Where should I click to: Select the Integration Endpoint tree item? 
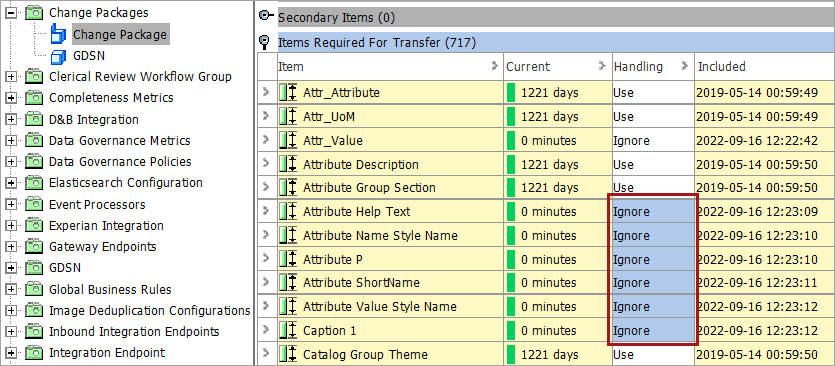pos(107,353)
